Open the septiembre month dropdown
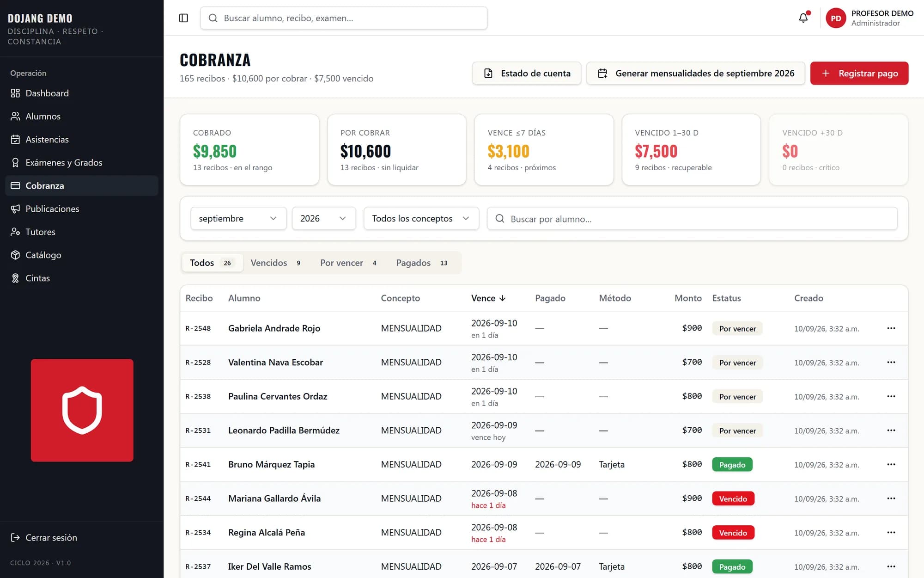 pyautogui.click(x=238, y=218)
